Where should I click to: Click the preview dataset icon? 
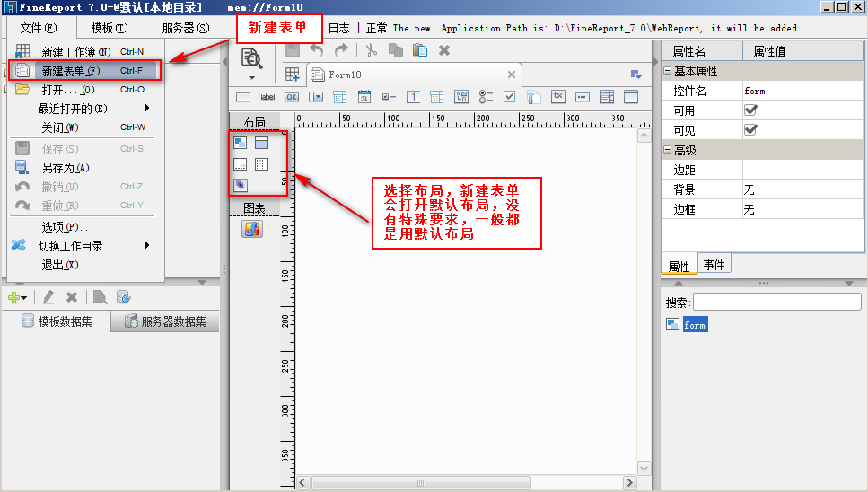[100, 297]
